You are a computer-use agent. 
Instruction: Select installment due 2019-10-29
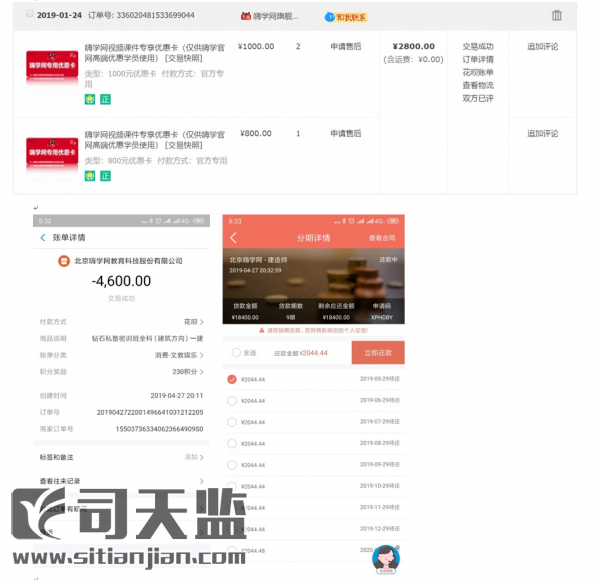click(x=232, y=486)
